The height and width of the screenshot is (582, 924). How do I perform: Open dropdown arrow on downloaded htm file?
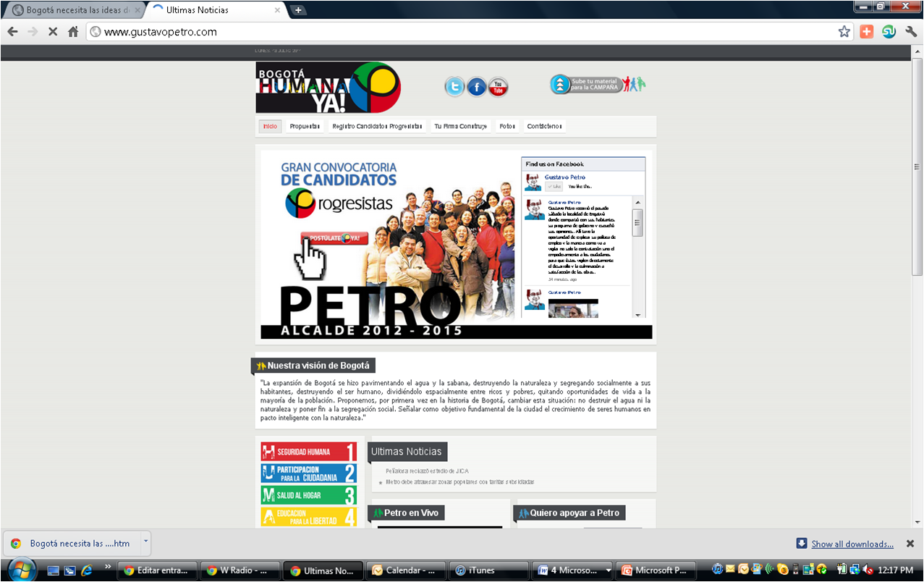tap(145, 541)
